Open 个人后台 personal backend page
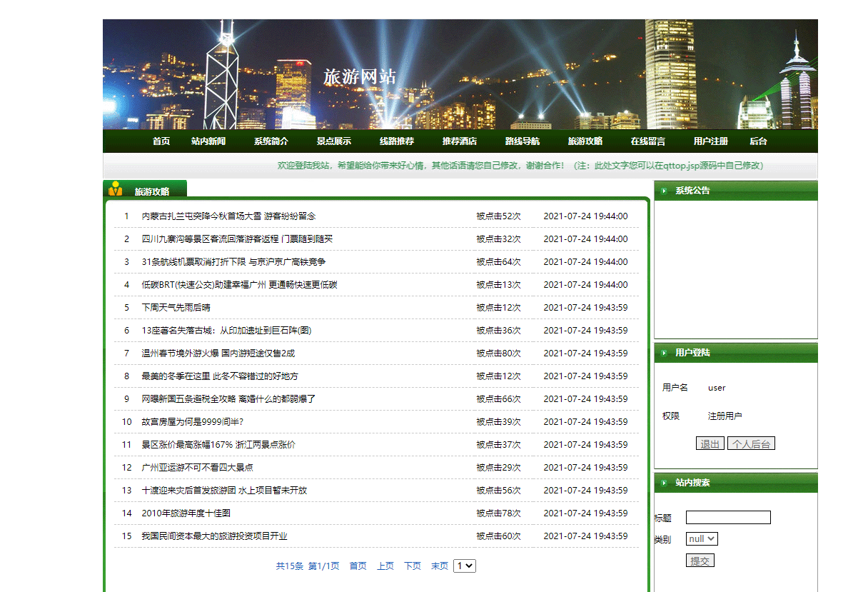This screenshot has width=868, height=592. tap(751, 443)
